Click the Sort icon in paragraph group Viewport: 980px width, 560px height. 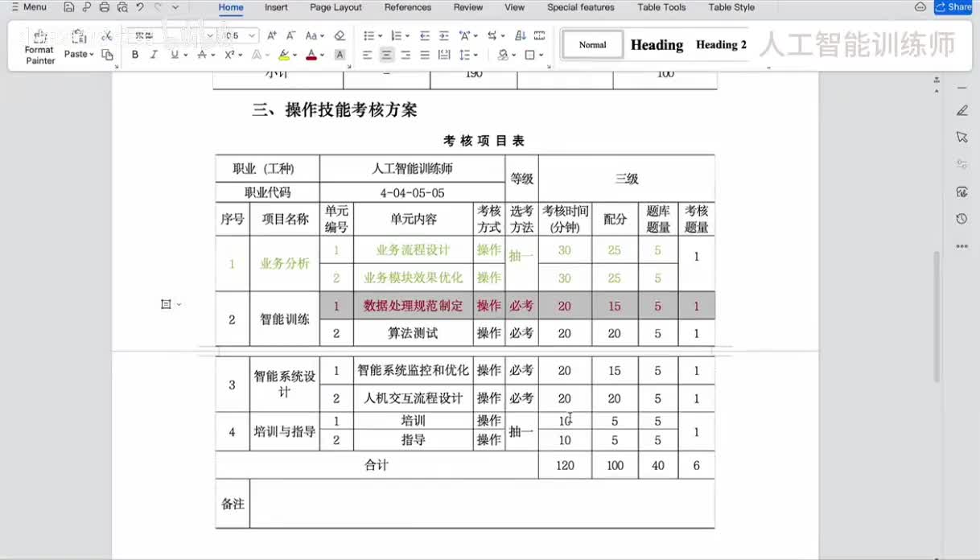click(x=520, y=35)
